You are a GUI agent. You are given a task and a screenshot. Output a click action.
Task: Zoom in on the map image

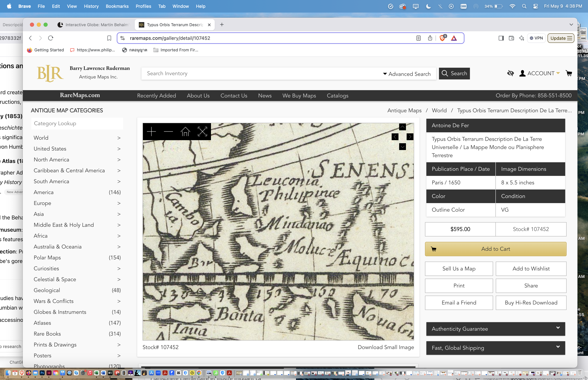click(151, 131)
